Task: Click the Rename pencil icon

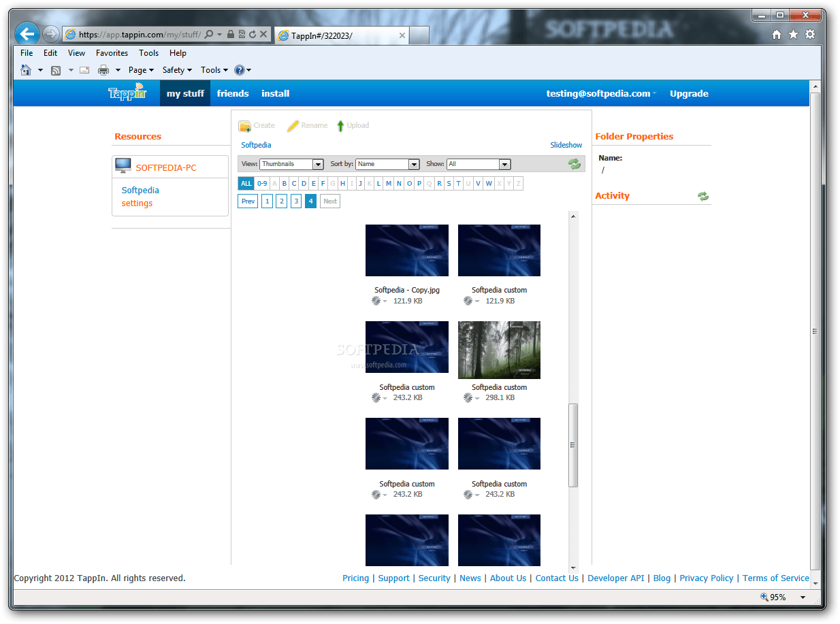Action: [x=293, y=126]
